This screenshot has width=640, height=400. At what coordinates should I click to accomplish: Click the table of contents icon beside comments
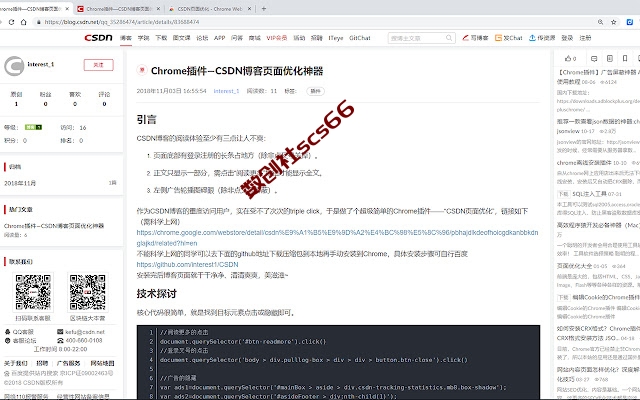pos(609,58)
